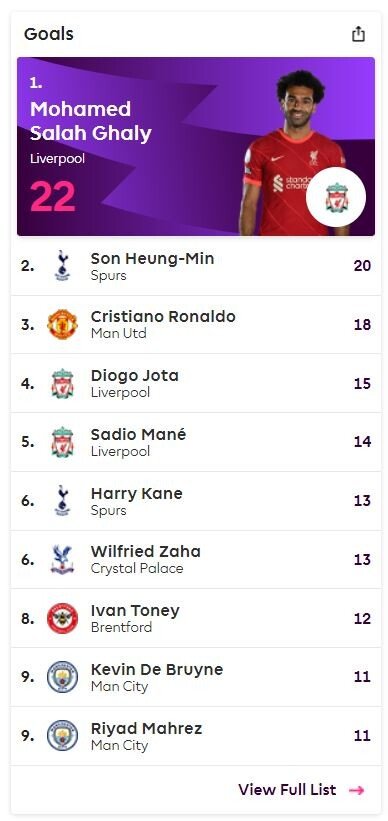Select the Wilfried Zaha name link

[x=146, y=551]
